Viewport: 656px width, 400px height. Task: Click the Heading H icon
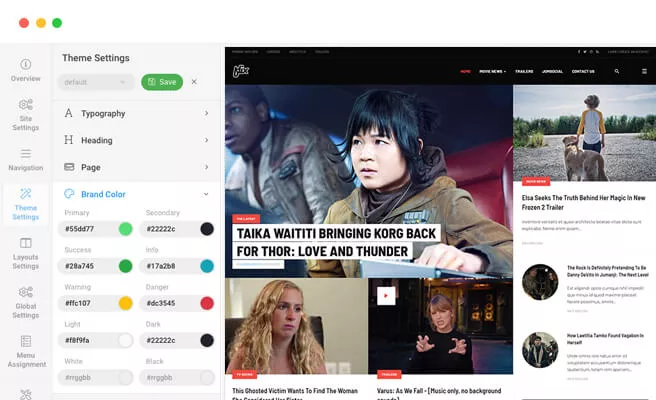tap(69, 140)
